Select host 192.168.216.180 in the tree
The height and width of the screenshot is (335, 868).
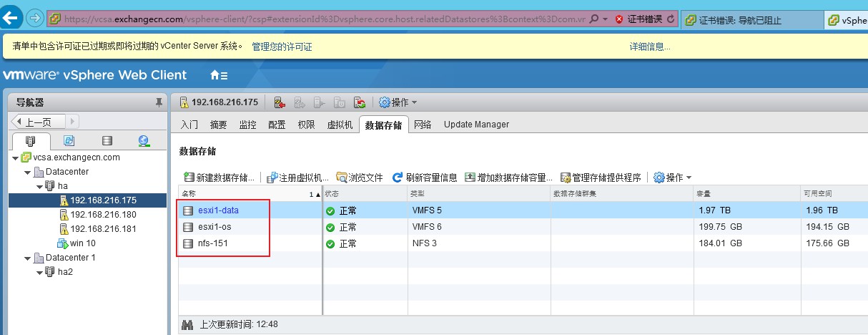click(x=103, y=215)
